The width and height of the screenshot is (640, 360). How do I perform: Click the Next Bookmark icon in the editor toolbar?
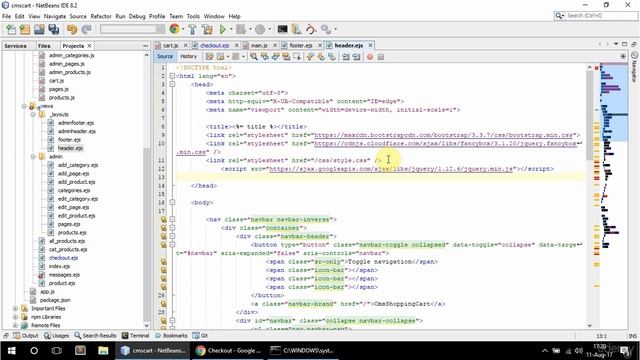pos(321,57)
